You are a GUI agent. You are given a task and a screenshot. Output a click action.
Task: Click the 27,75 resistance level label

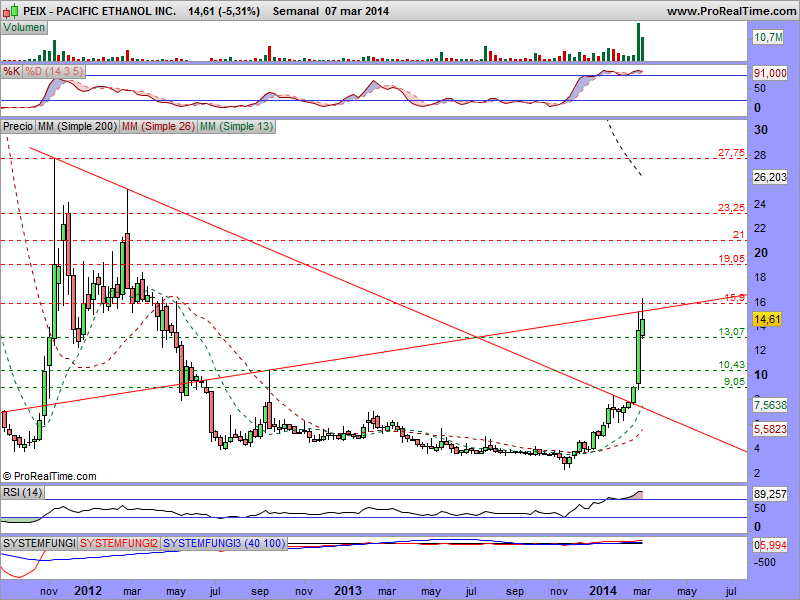click(x=731, y=153)
